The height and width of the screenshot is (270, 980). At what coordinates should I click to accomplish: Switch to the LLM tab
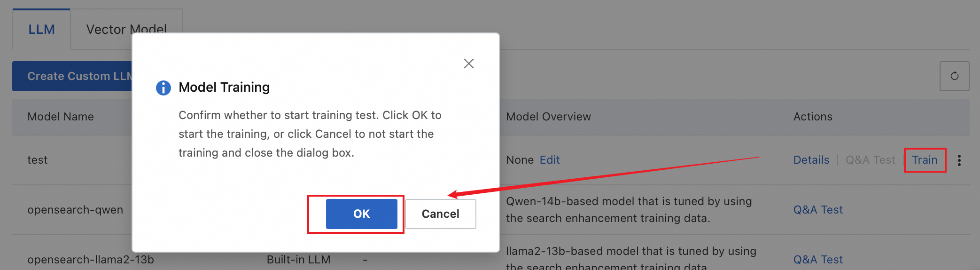click(x=41, y=29)
